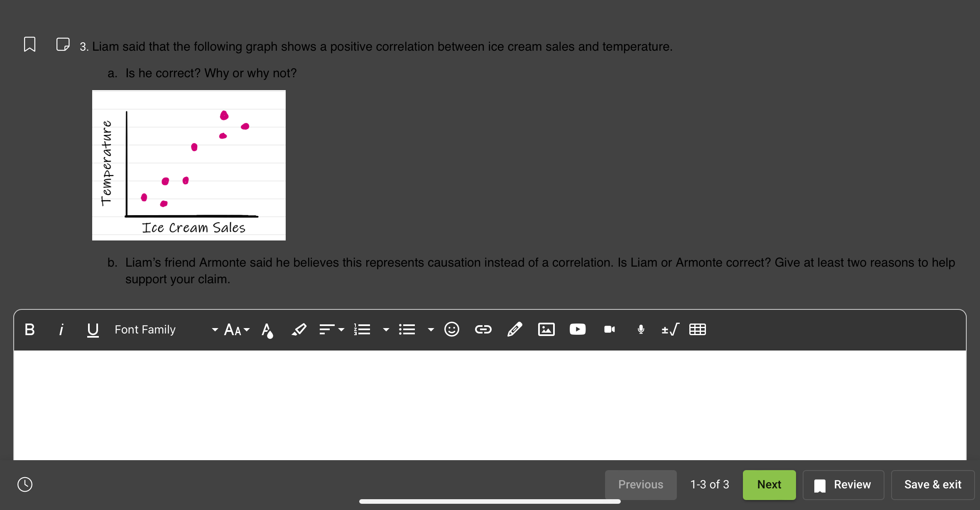This screenshot has height=510, width=980.
Task: Insert a bulleted list
Action: [x=407, y=330]
